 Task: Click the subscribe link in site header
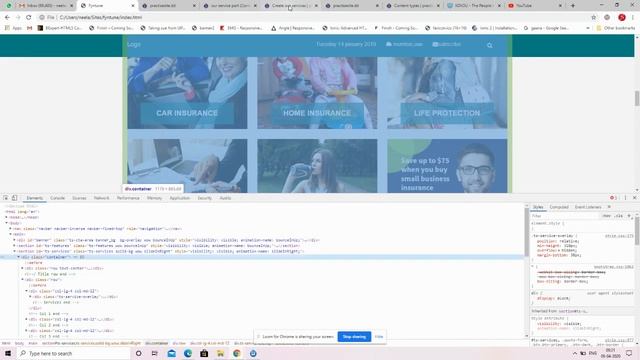(447, 44)
